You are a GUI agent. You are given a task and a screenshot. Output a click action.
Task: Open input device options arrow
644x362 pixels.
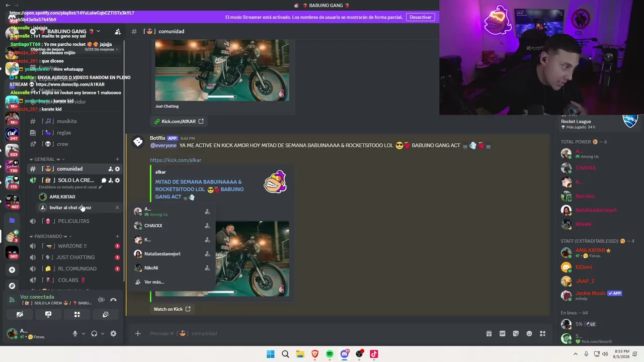pyautogui.click(x=84, y=333)
